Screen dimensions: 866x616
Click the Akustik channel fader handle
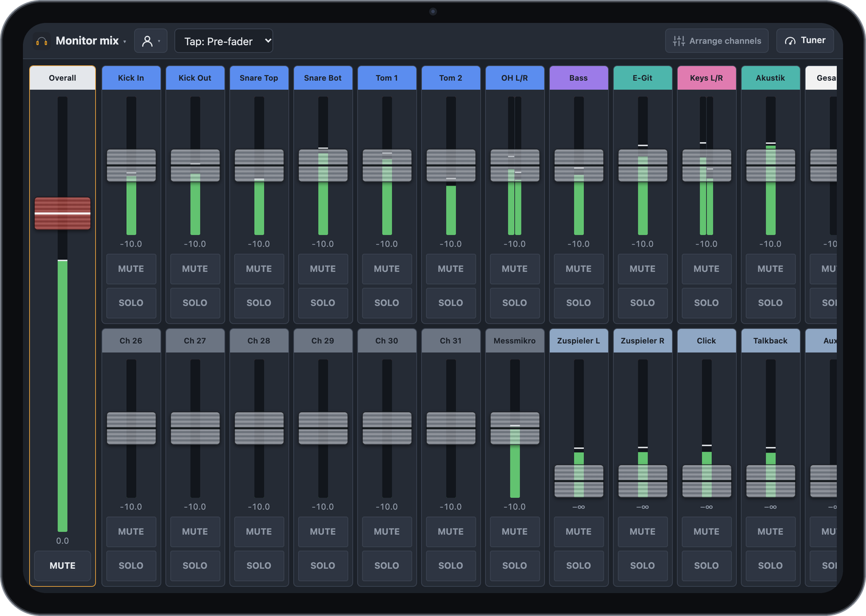click(x=771, y=165)
